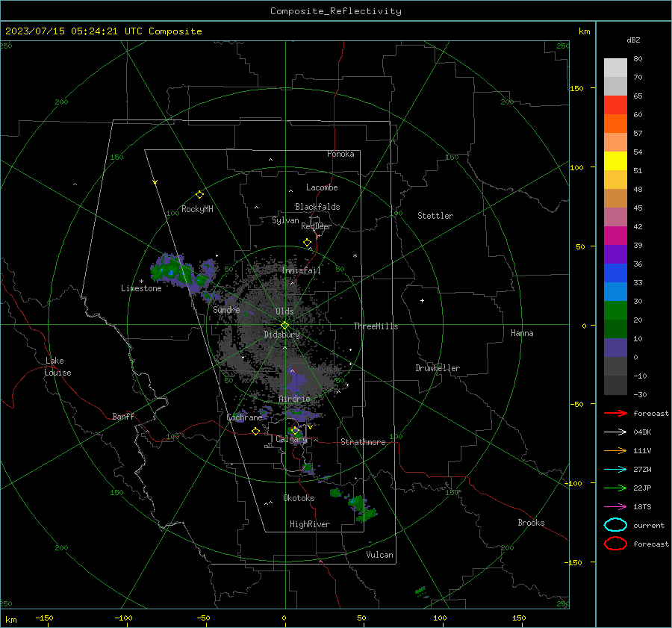This screenshot has width=672, height=628.
Task: Click the Vulcan city label
Action: click(x=379, y=555)
